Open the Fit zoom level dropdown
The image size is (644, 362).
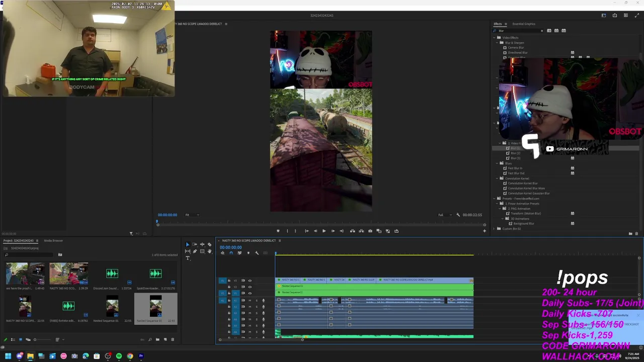[192, 215]
